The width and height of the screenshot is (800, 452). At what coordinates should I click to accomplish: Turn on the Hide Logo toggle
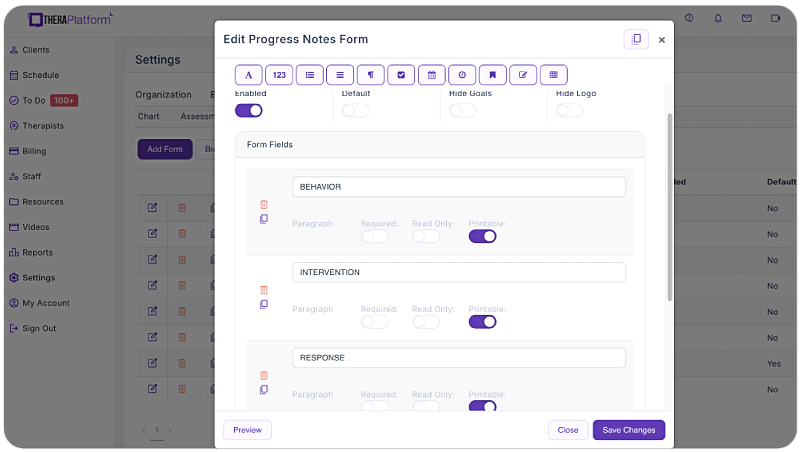(x=569, y=111)
